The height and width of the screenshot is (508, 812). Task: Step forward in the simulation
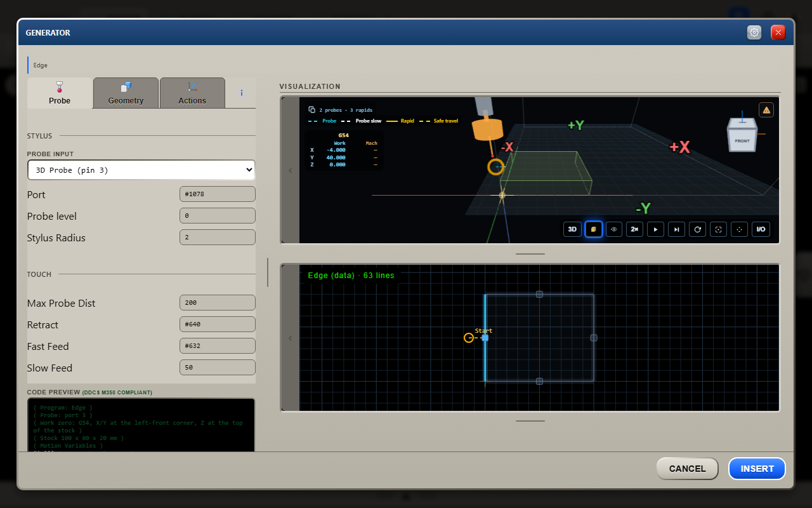click(676, 229)
